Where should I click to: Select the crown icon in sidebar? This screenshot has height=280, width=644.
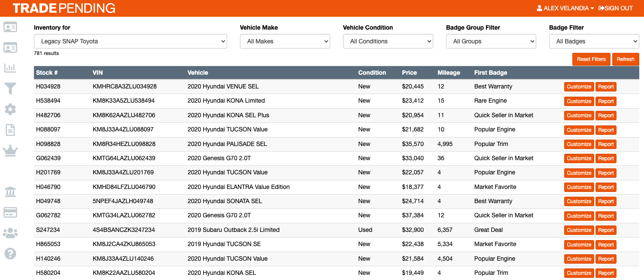pyautogui.click(x=10, y=150)
